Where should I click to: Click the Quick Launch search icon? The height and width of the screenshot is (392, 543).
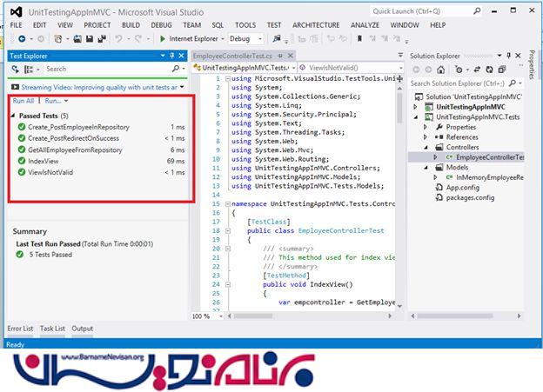[477, 11]
